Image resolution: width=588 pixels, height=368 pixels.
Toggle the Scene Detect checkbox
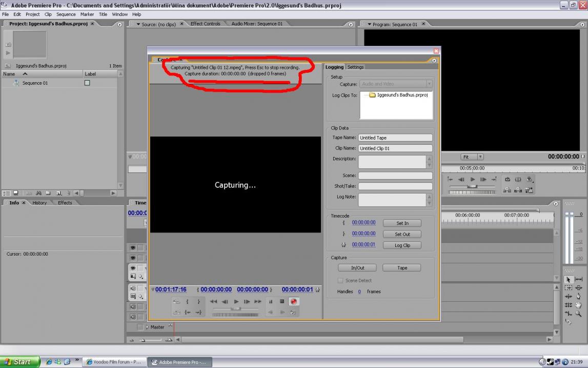[340, 281]
